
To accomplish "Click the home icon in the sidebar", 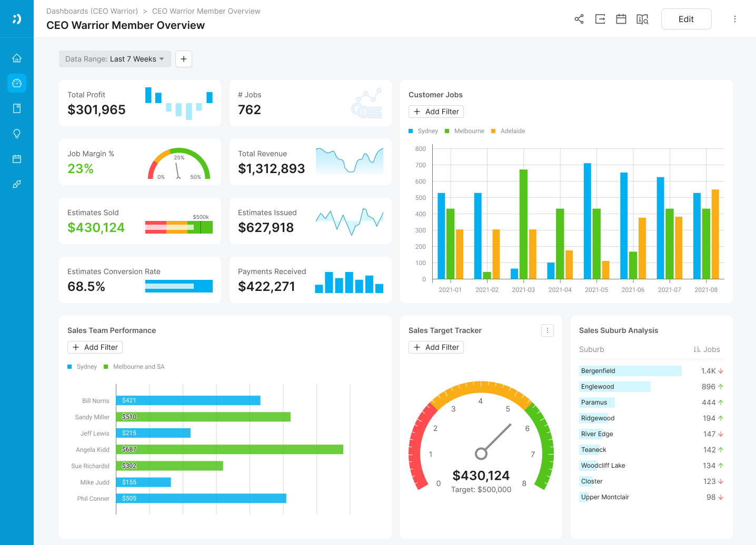I will 17,58.
